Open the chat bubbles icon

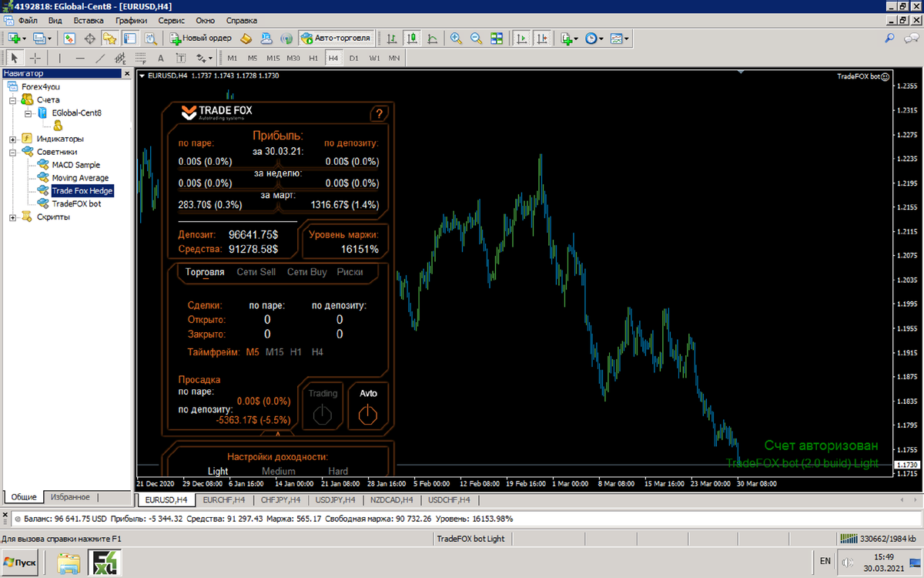coord(910,38)
